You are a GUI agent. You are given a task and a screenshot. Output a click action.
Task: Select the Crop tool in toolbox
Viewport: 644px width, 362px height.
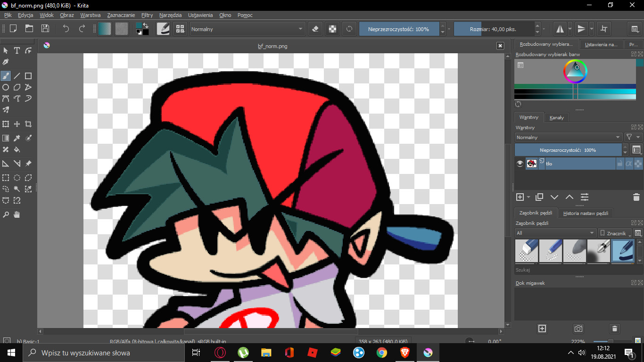28,124
